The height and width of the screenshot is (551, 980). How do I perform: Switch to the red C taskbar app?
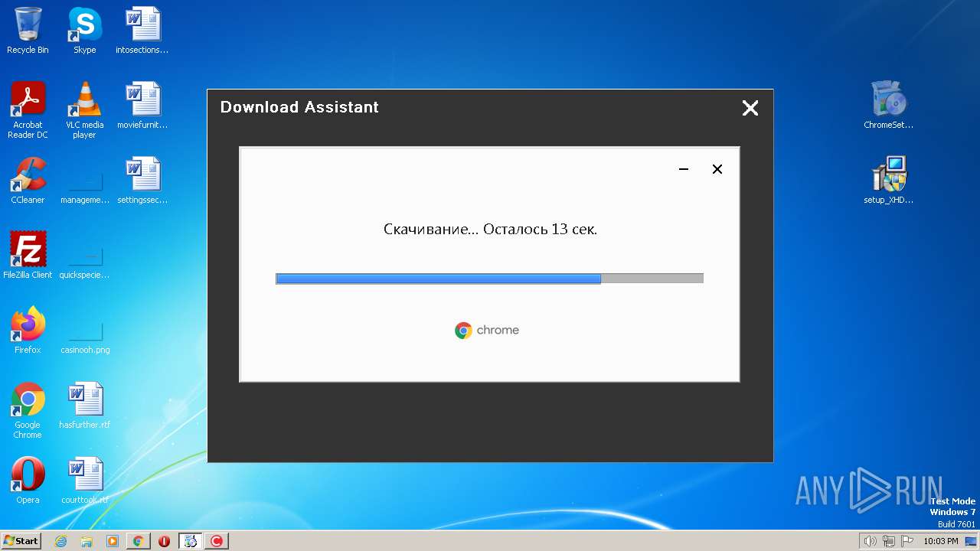[217, 541]
